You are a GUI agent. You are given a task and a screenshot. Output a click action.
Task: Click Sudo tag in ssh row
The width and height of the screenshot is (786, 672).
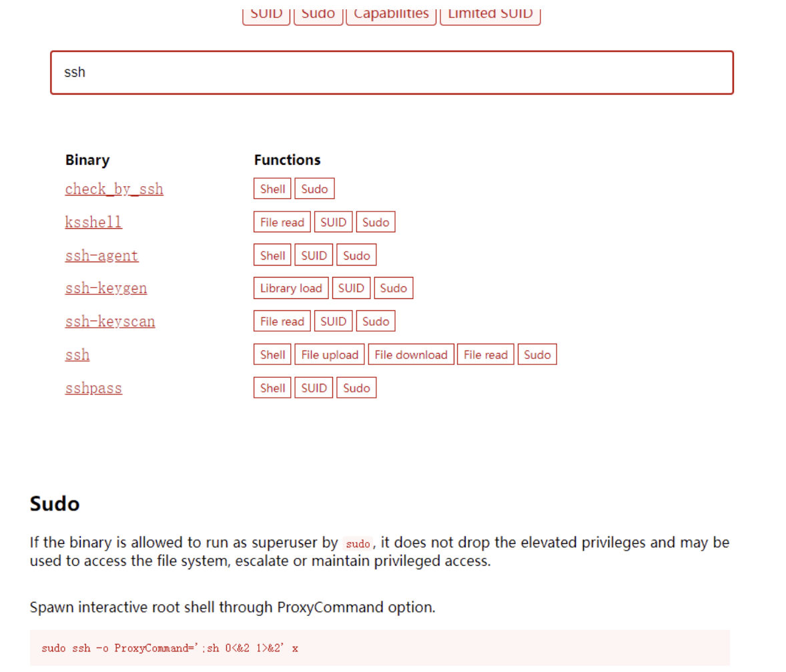click(x=537, y=354)
